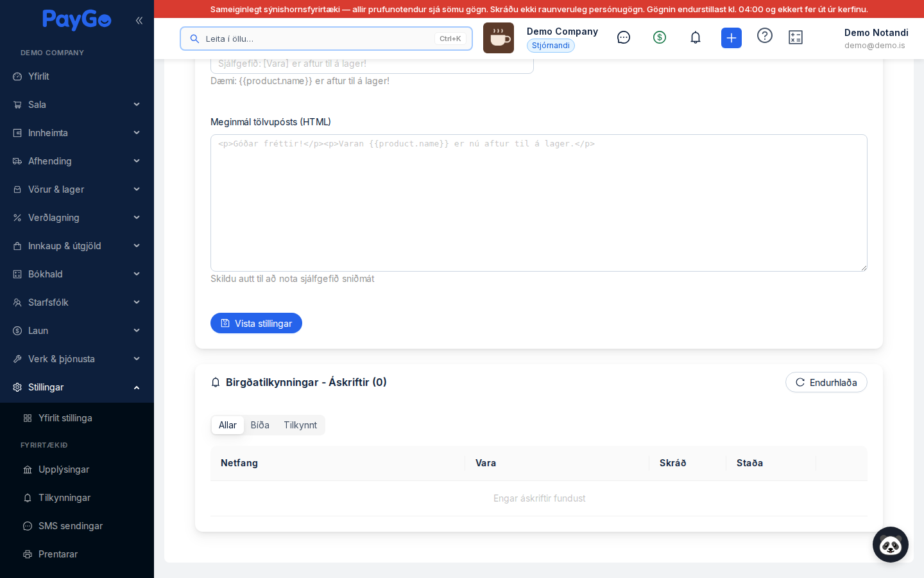Image resolution: width=924 pixels, height=578 pixels.
Task: Click the Prentarar printer icon
Action: pos(28,554)
